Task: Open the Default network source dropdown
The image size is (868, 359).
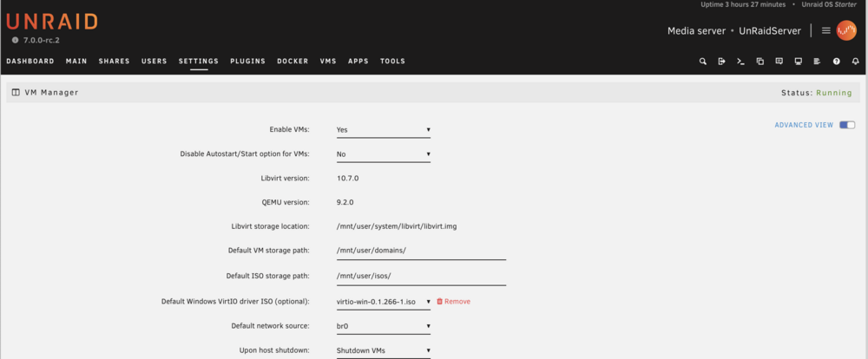Action: tap(383, 326)
